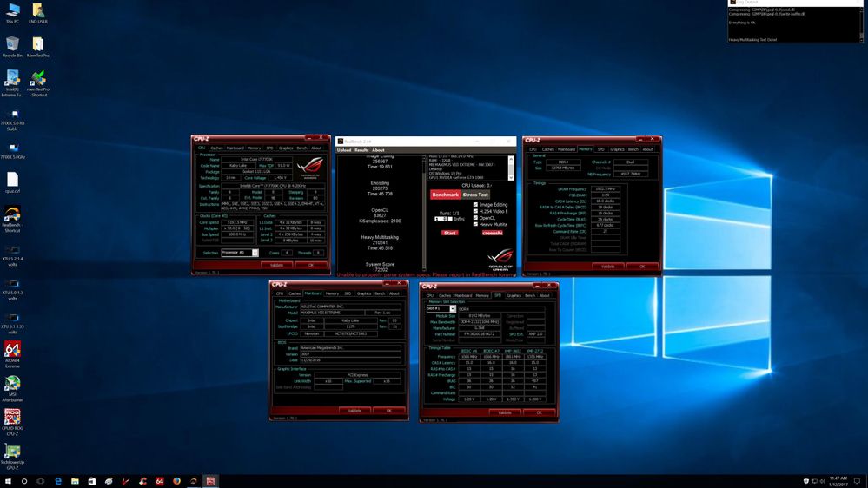Click the RealBench results panel scrollbar
The image size is (868, 488).
click(425, 213)
